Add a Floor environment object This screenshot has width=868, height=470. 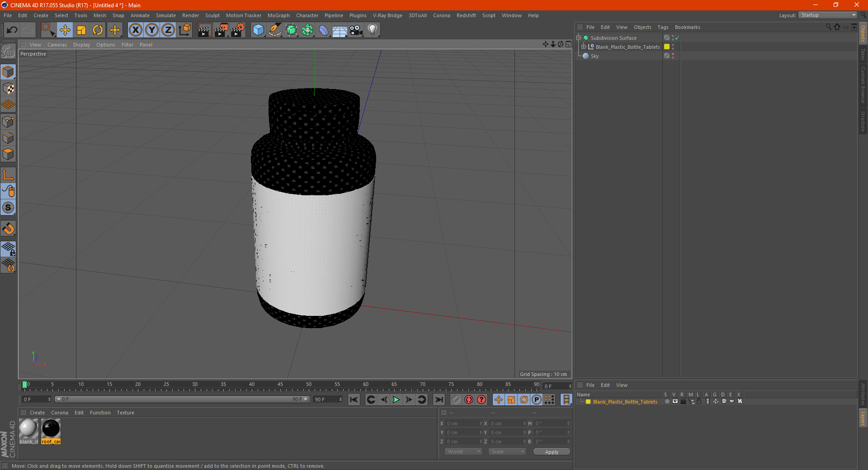tap(340, 30)
